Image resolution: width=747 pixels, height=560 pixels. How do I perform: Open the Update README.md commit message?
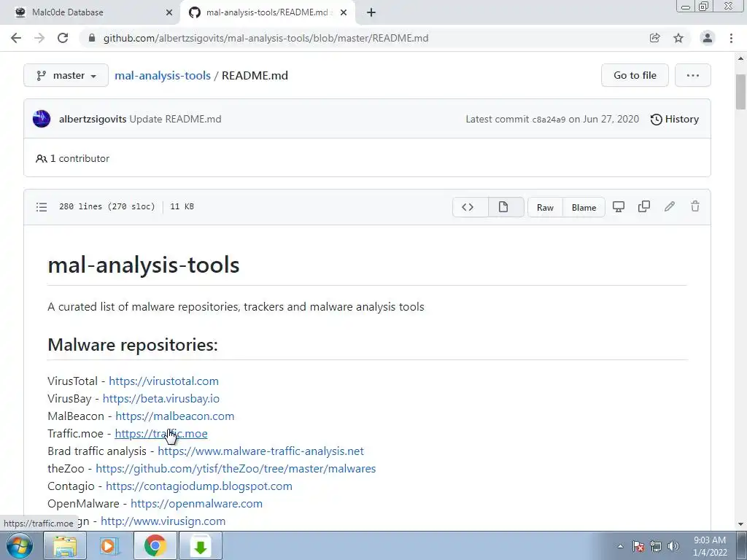(175, 119)
